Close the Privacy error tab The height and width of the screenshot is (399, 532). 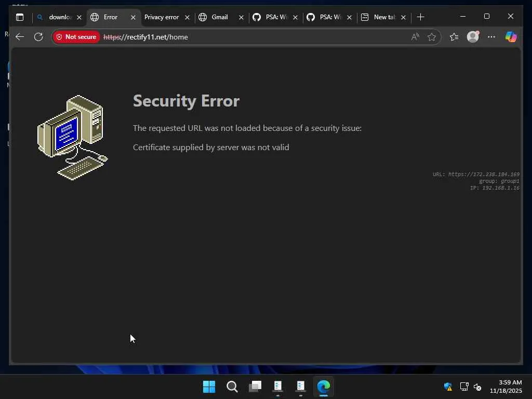pyautogui.click(x=187, y=17)
